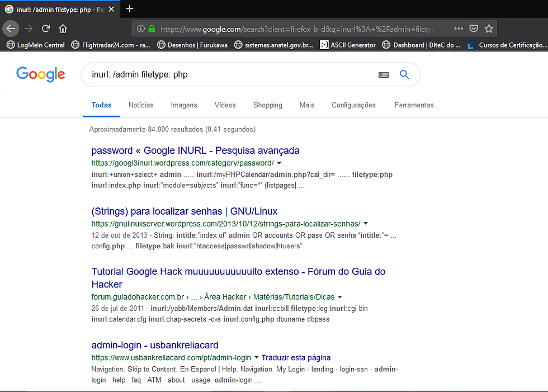Open page actions three-dots menu
The image size is (548, 392).
(459, 29)
